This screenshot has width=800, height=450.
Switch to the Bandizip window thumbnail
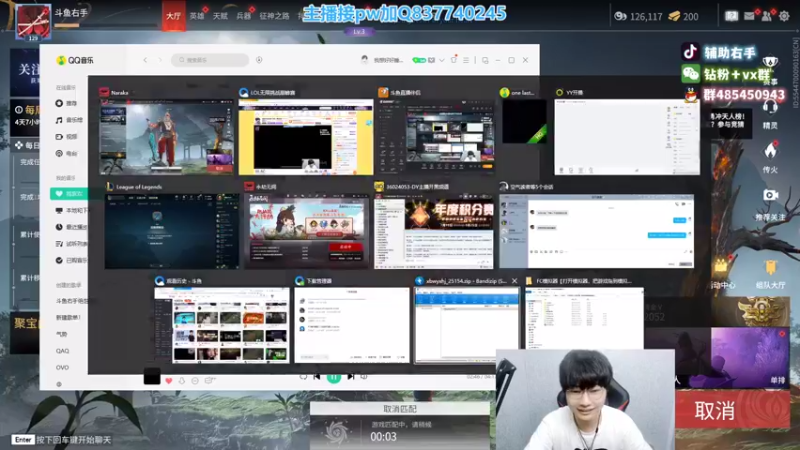point(466,324)
